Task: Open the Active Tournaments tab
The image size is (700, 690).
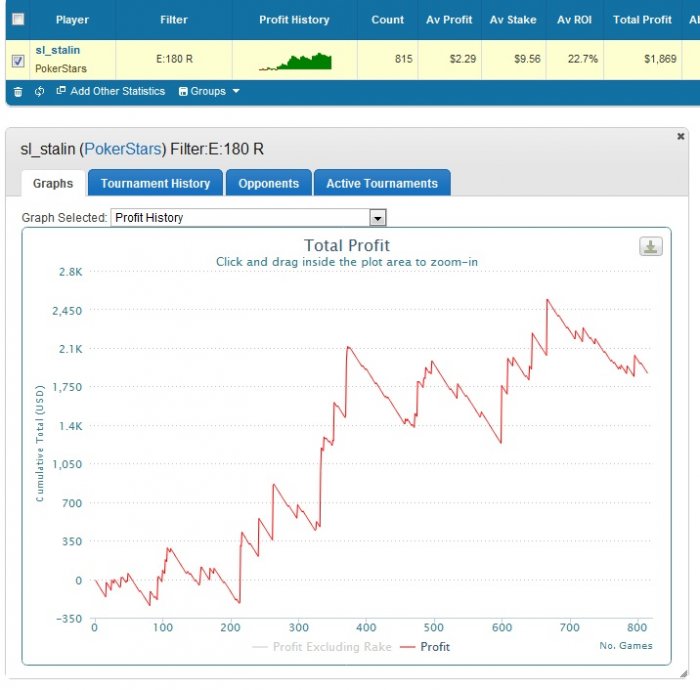Action: [x=382, y=183]
